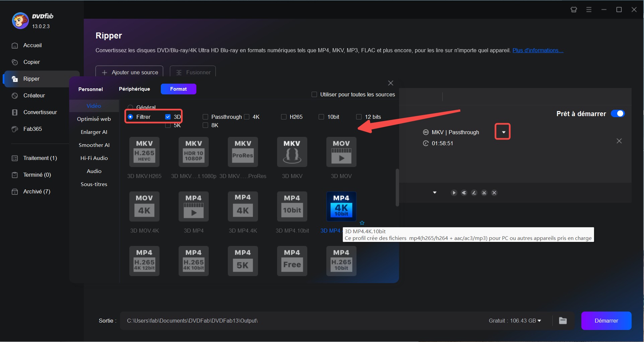Select the Général radio button

click(x=130, y=107)
